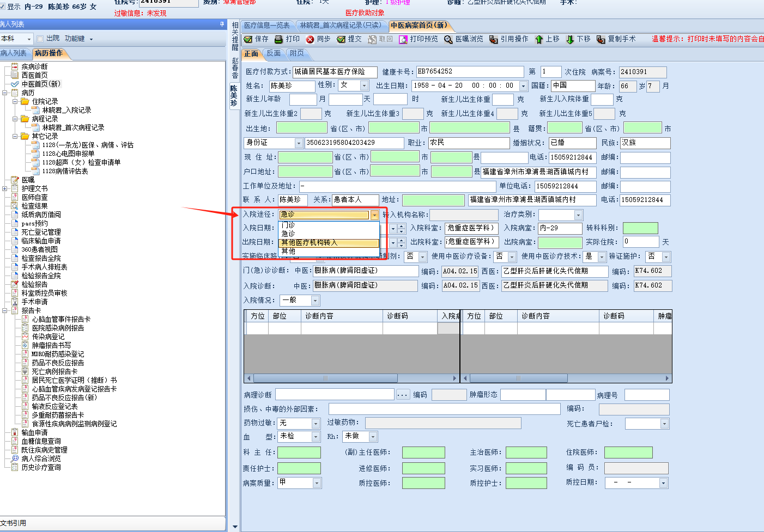Open 360患者视图 tree entry
The width and height of the screenshot is (764, 532).
point(39,249)
